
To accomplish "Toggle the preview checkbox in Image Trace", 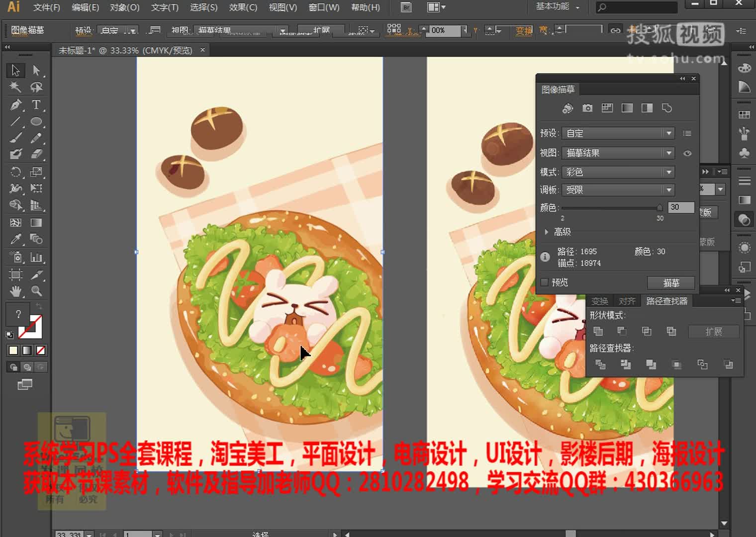I will click(x=545, y=282).
